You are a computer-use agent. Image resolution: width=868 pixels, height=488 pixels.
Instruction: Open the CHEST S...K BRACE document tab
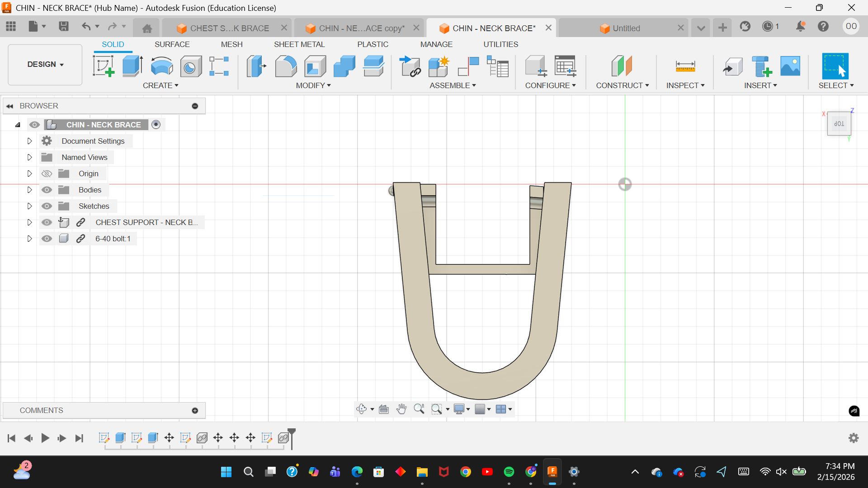click(x=229, y=28)
